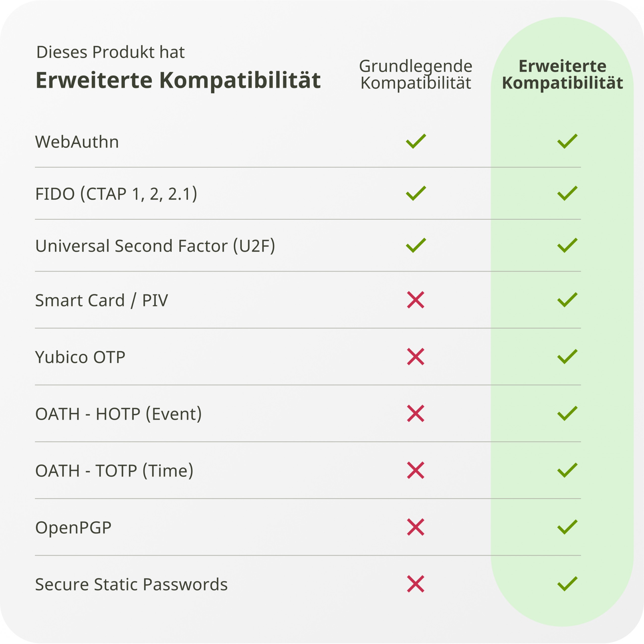
Task: Click the red X for Smart Card / PIV
Action: (416, 300)
